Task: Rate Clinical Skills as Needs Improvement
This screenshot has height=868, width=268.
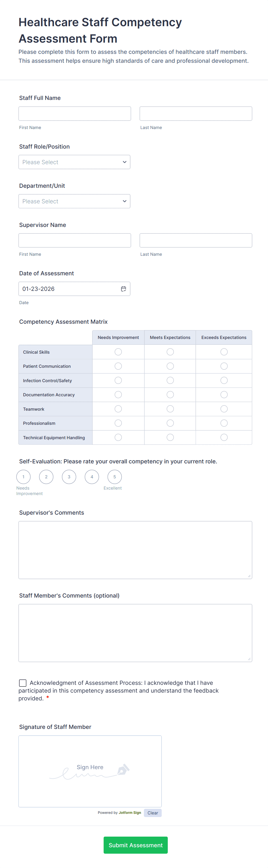Action: click(x=118, y=352)
